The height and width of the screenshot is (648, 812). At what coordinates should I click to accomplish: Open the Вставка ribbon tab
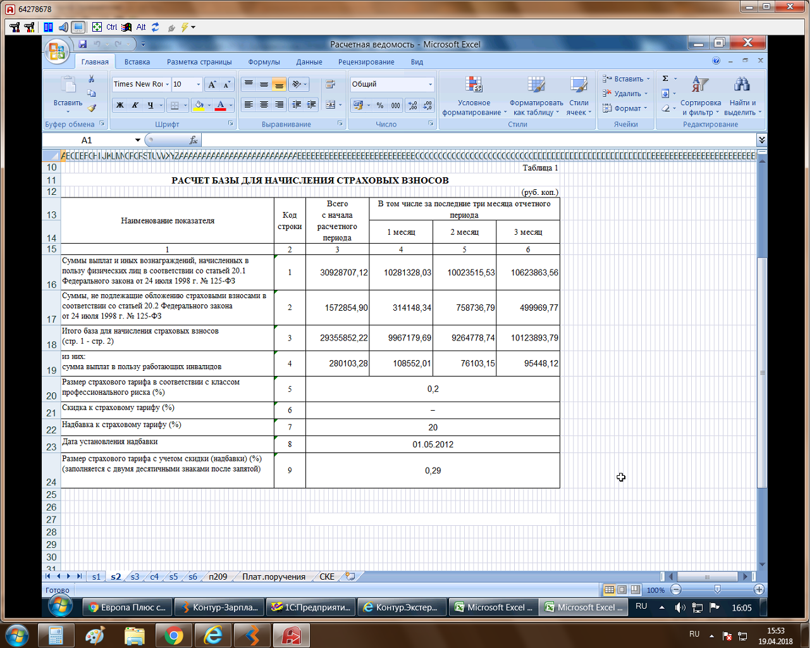coord(137,62)
